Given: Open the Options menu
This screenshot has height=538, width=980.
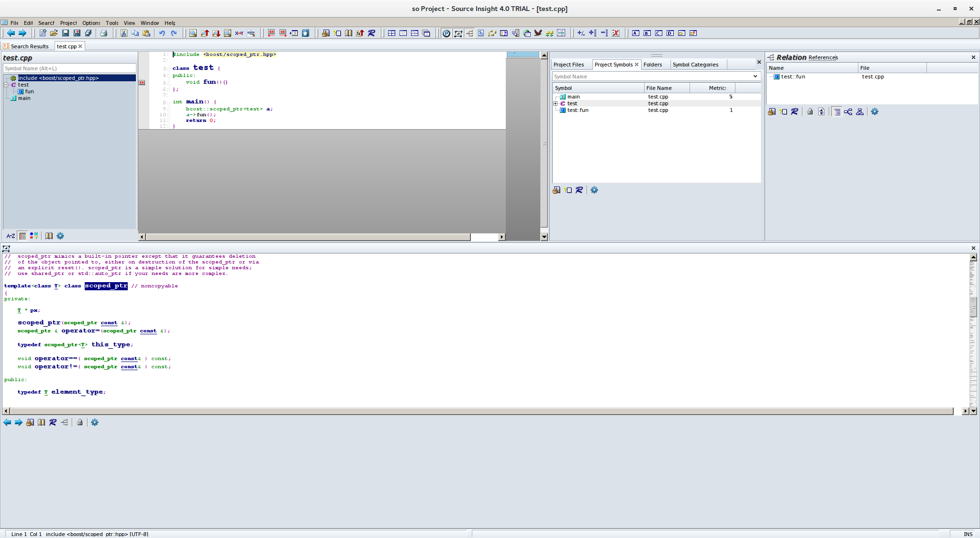Looking at the screenshot, I should click(x=91, y=22).
